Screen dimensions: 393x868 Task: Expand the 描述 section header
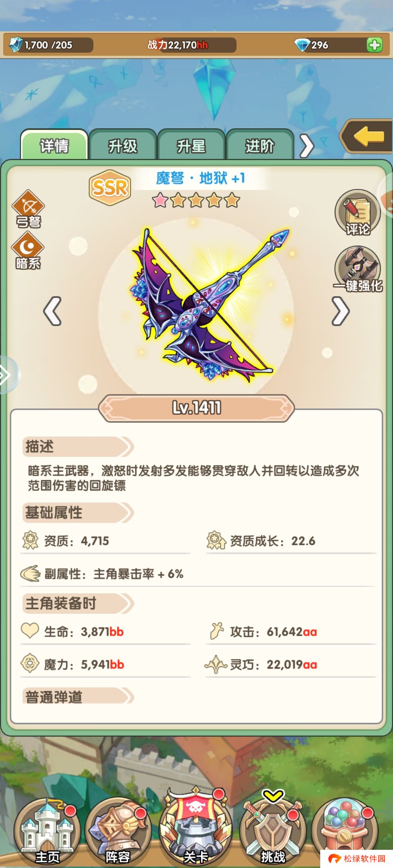click(x=78, y=447)
